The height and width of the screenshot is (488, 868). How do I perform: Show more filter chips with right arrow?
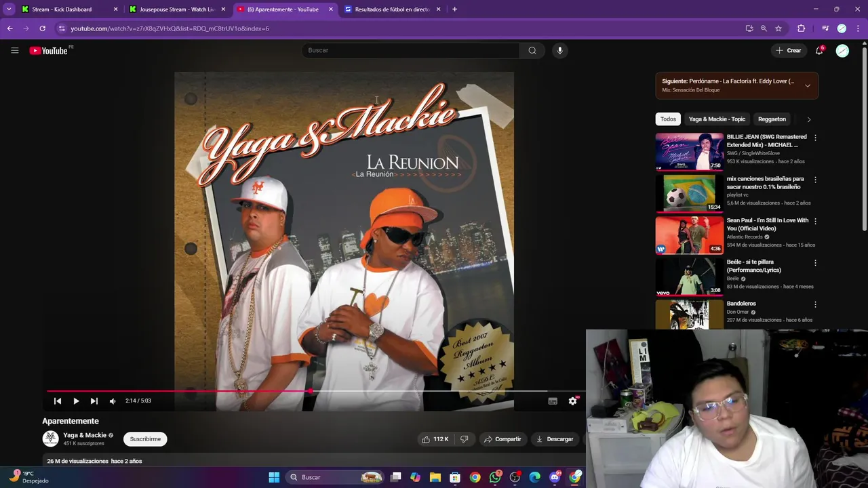[808, 119]
